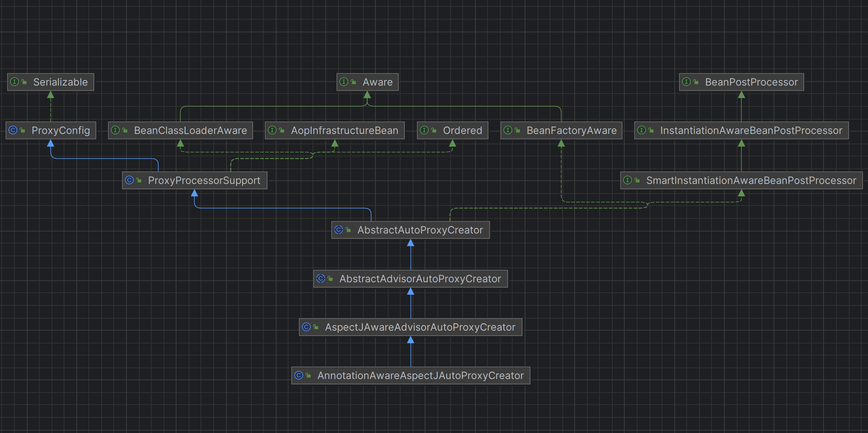Click the AnnotationAwareAspectJAutoProxyCreator class icon
Screen dimensions: 868x433
click(x=299, y=375)
